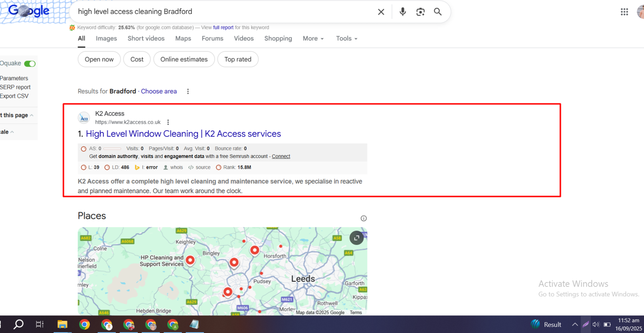Click the magnifying glass search button
Viewport: 644px width, 333px height.
[x=438, y=12]
